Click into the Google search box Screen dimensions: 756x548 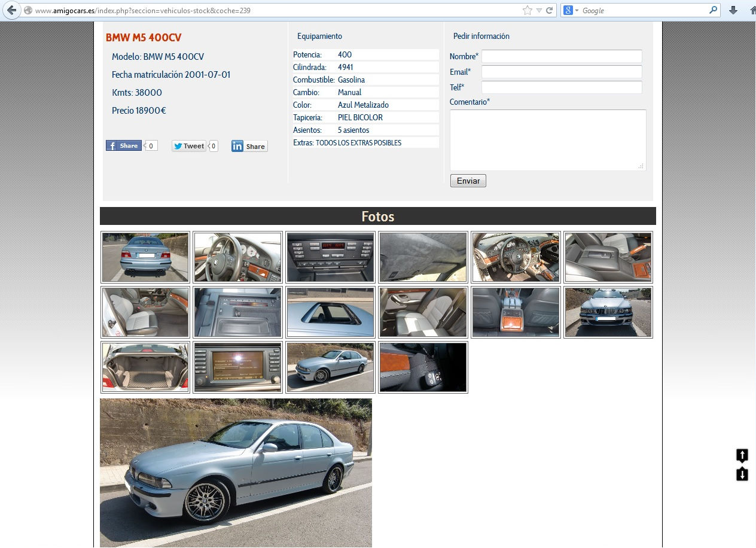[644, 10]
